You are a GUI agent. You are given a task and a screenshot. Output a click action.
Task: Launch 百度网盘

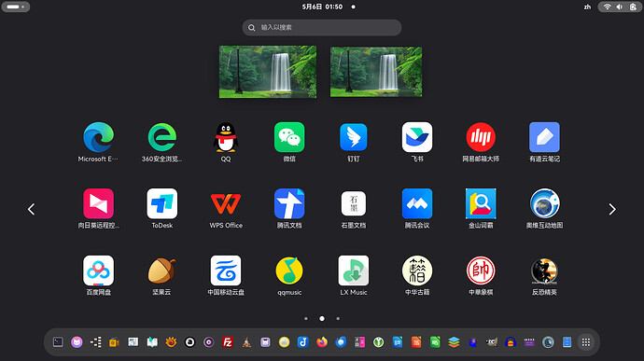(98, 271)
